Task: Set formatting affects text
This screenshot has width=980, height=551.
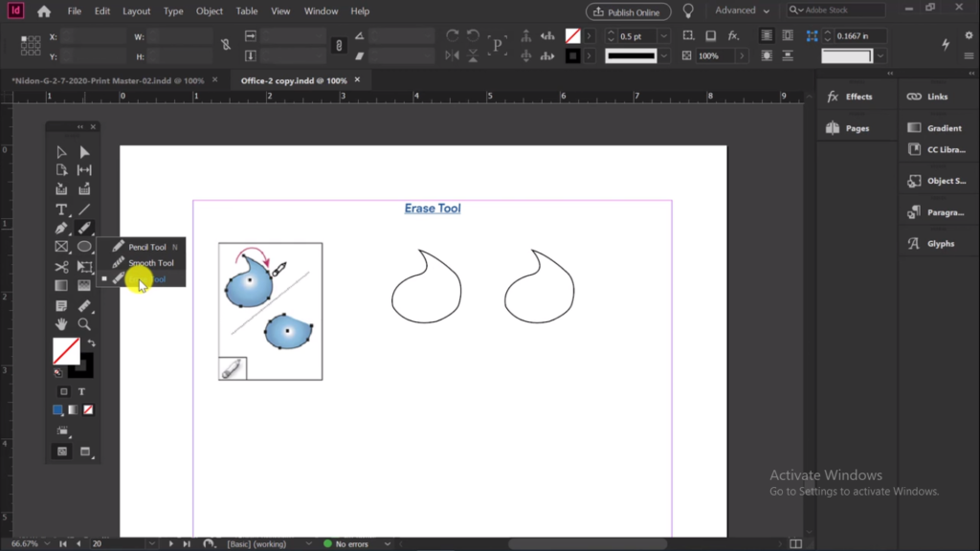Action: click(x=82, y=391)
